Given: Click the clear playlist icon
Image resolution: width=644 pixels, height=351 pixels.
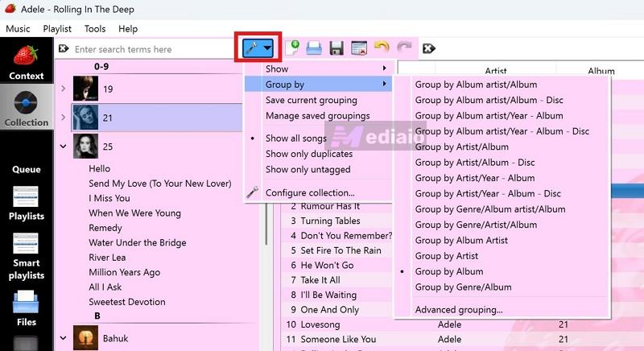Looking at the screenshot, I should coord(359,48).
